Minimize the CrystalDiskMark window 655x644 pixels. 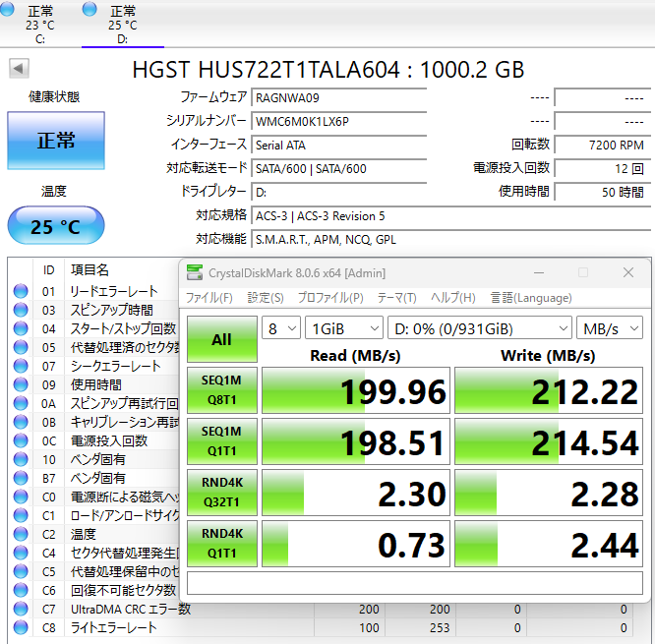coord(539,272)
